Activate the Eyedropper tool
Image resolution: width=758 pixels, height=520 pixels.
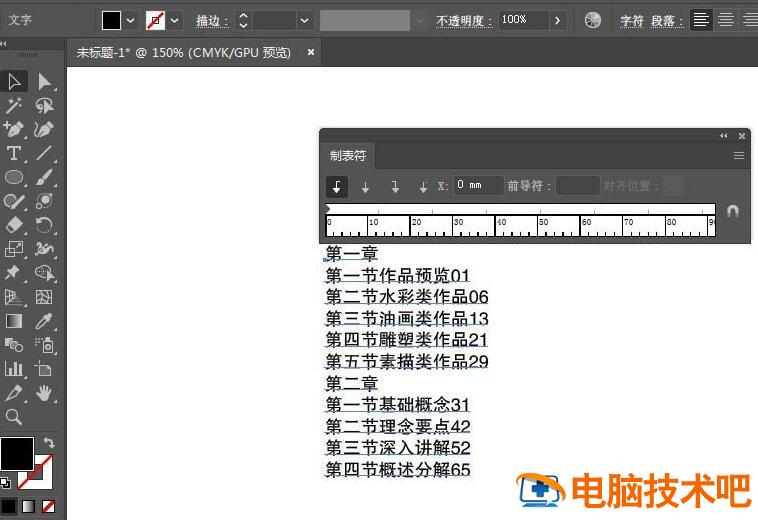[44, 321]
